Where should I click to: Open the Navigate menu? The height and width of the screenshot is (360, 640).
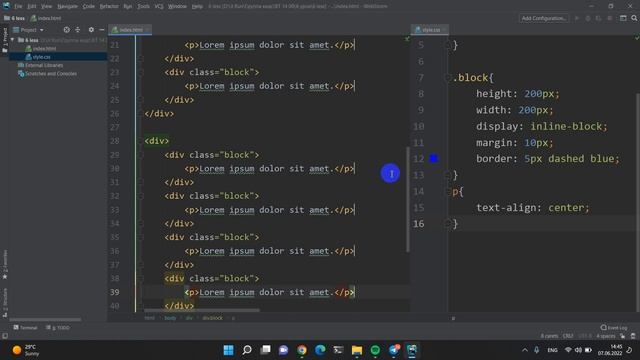pos(67,7)
